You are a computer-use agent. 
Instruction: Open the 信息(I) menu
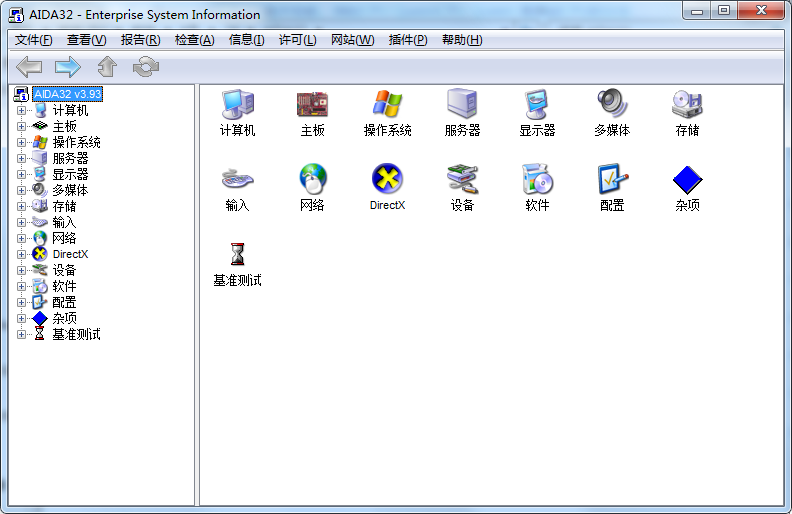click(246, 40)
